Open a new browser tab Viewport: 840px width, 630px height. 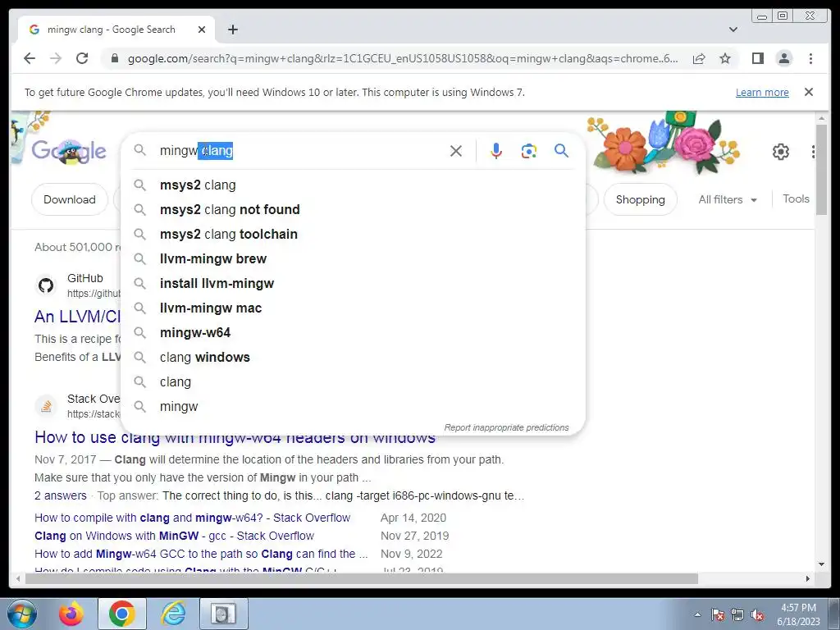232,30
